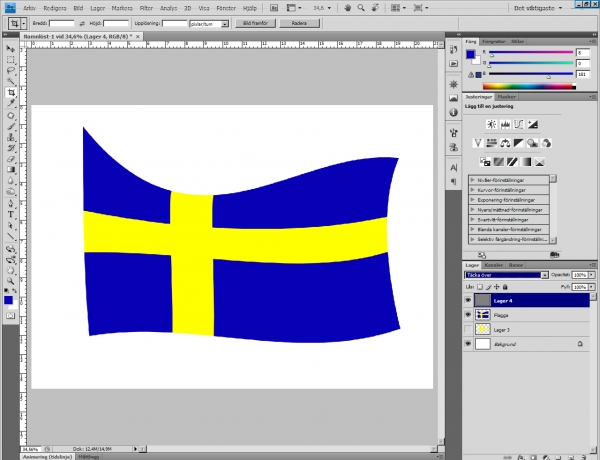This screenshot has height=460, width=600.
Task: Open the blend mode dropdown Täcka över
Action: [x=507, y=275]
